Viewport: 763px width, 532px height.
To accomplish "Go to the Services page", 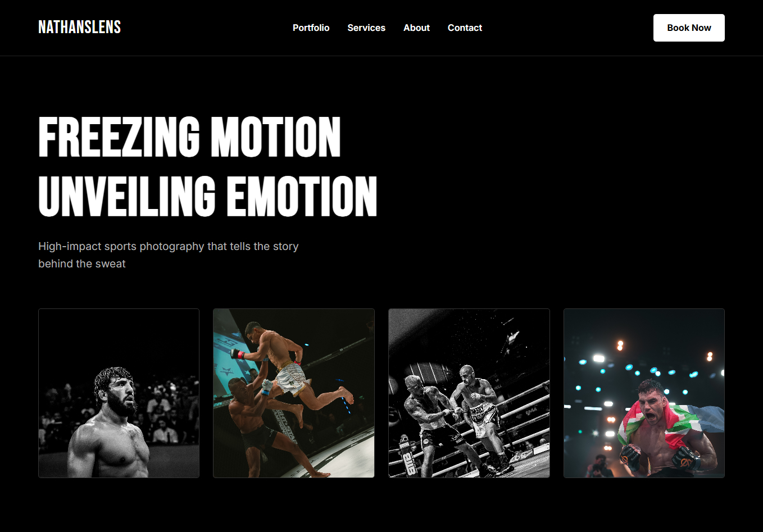I will [x=366, y=28].
